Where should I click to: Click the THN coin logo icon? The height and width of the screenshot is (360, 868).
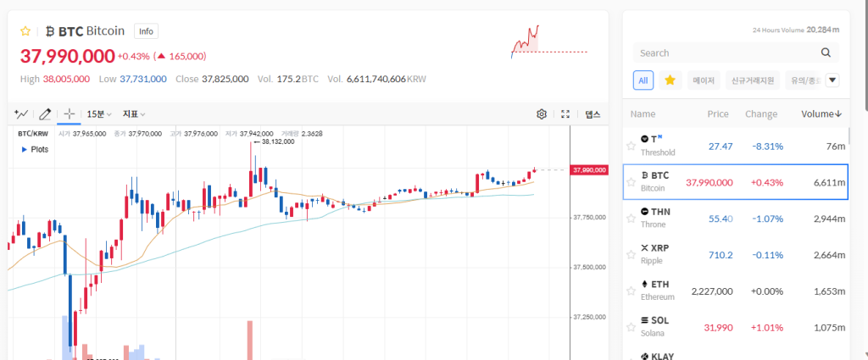point(644,211)
